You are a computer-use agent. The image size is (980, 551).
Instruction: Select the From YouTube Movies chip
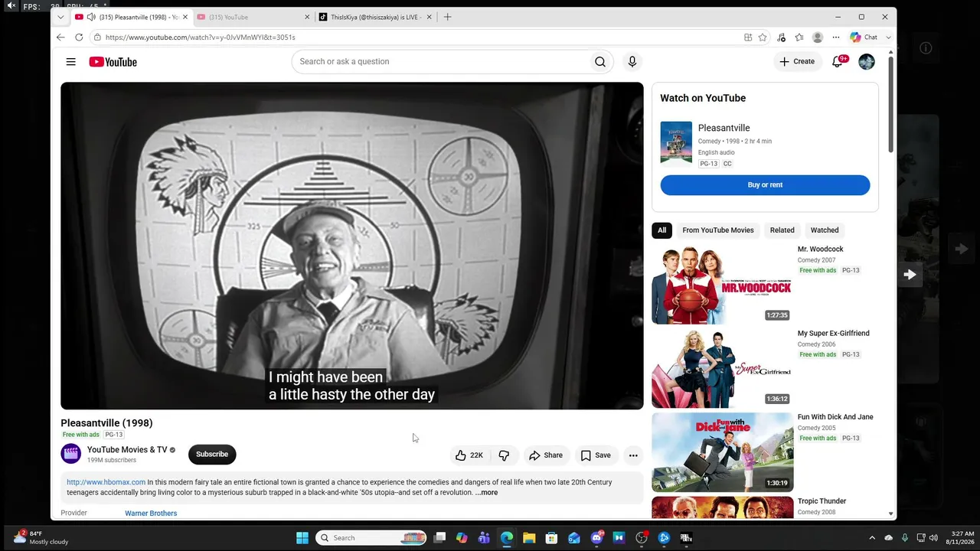click(x=718, y=230)
